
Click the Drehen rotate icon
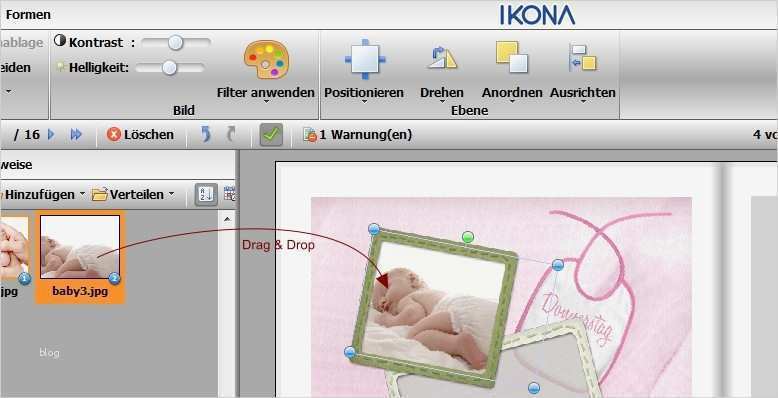coord(442,59)
